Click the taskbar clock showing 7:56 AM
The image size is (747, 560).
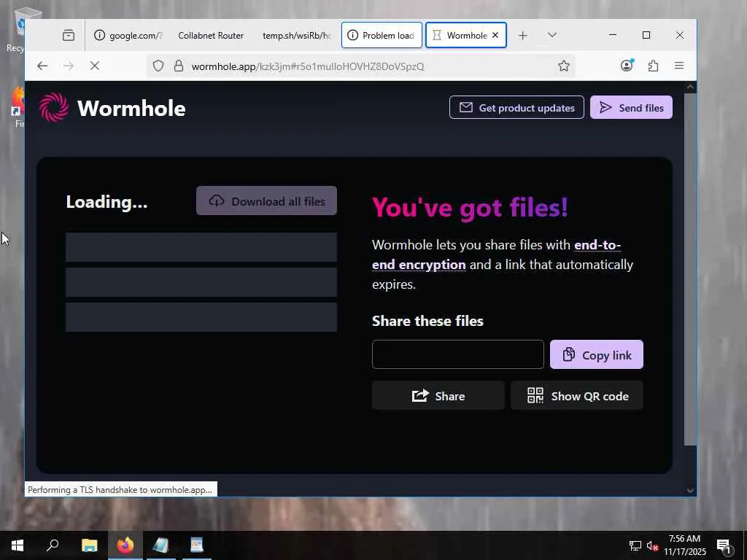point(684,545)
